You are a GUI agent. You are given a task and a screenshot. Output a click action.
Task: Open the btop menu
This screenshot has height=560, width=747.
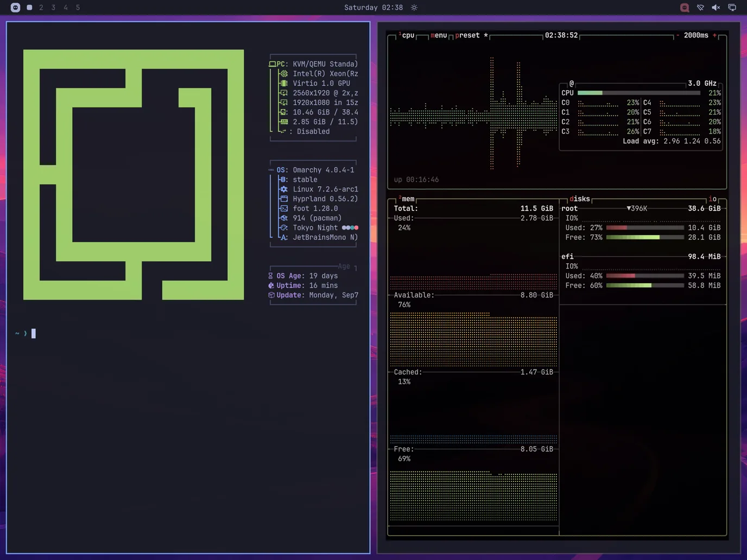click(439, 35)
